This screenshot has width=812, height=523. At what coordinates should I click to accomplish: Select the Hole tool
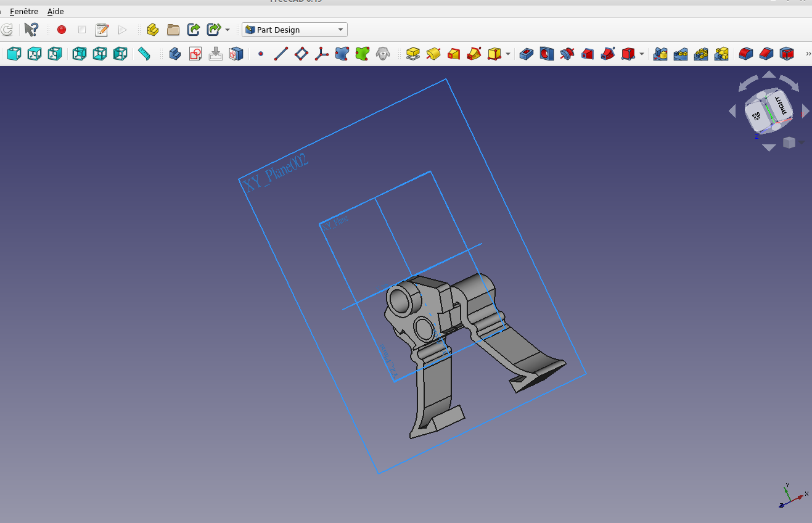546,54
